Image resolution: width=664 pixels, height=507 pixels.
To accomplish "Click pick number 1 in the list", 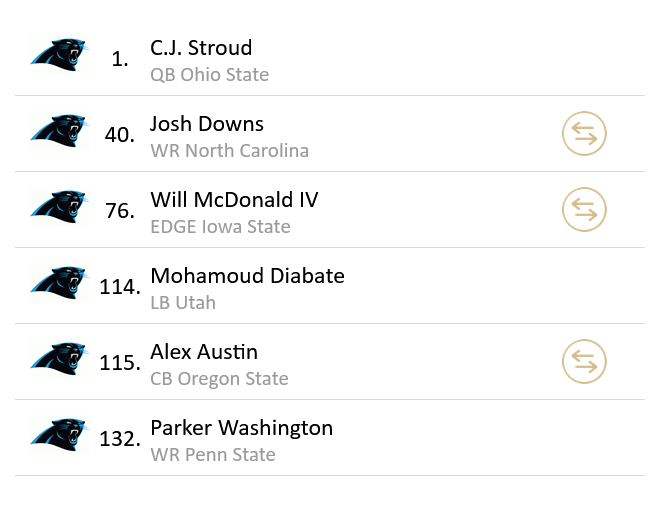I will [120, 59].
